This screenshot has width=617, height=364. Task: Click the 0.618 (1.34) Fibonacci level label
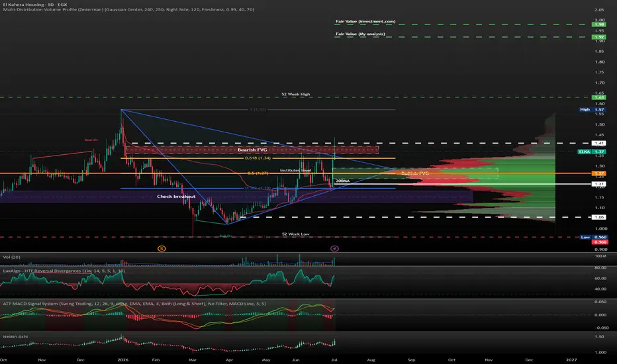(258, 158)
